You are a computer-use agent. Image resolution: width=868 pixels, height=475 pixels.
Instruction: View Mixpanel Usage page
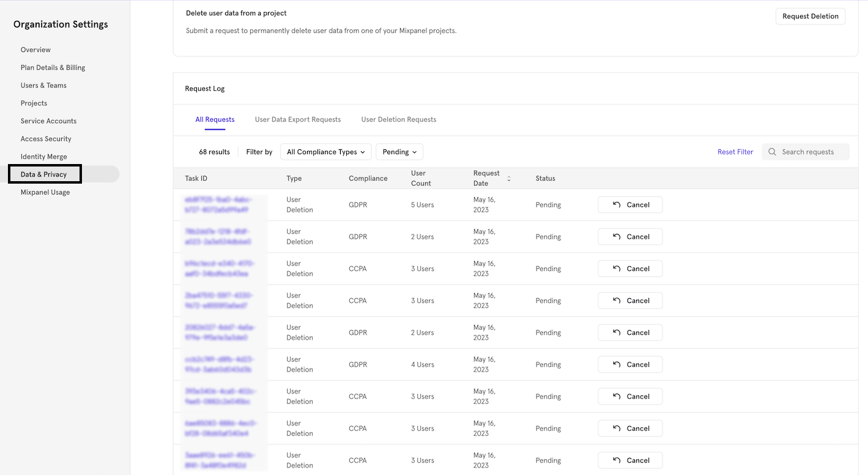[45, 192]
